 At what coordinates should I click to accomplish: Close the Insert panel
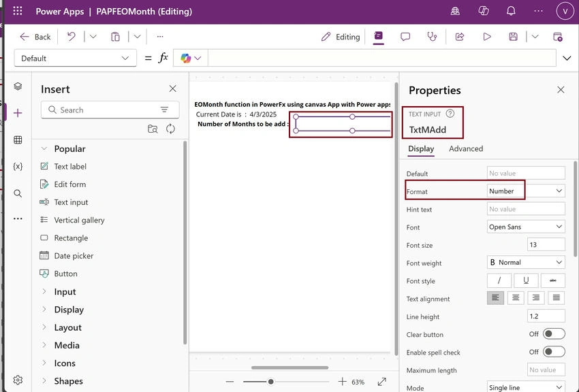172,88
